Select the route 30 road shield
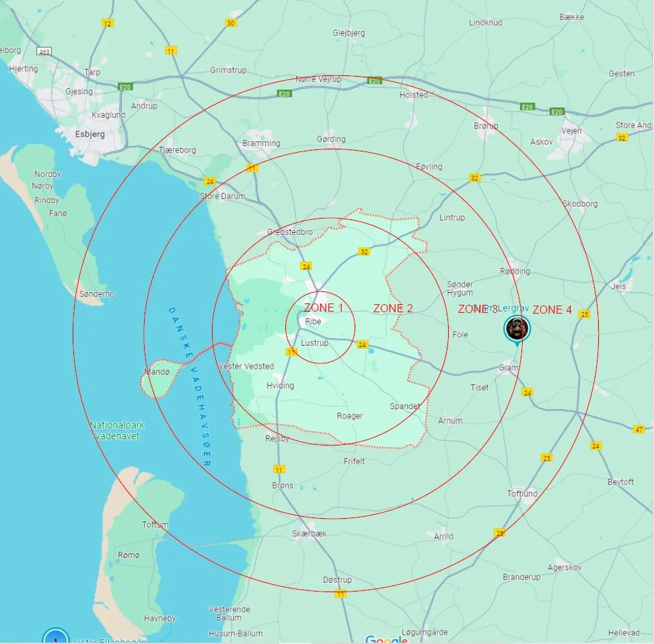 (x=231, y=23)
